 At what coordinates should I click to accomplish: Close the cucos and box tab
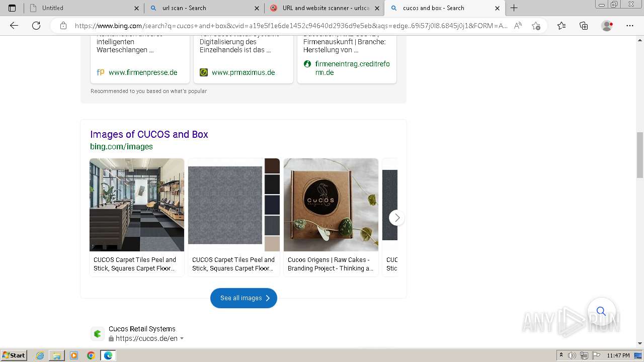coord(497,8)
